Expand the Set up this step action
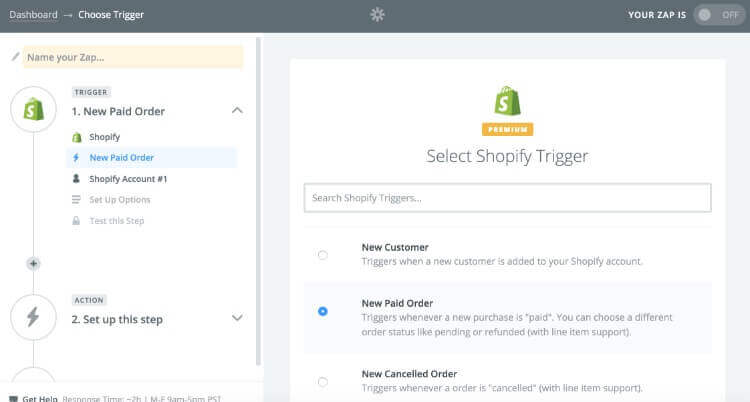Viewport: 750px width, 402px height. tap(237, 319)
